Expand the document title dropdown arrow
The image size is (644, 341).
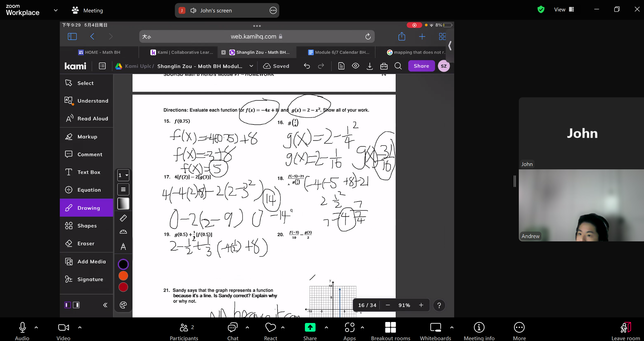click(251, 66)
